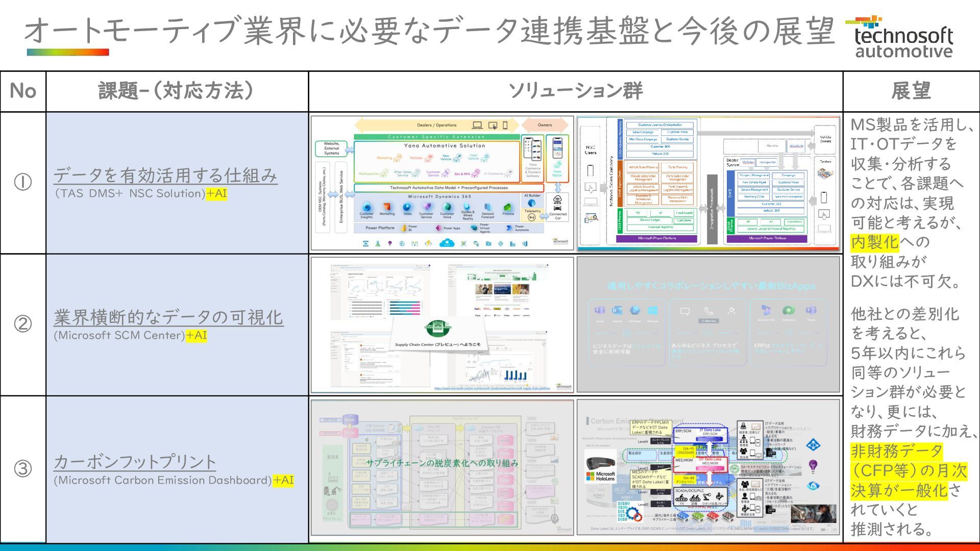Click the 5年以内にこれら text in 展望 column
The width and height of the screenshot is (980, 551).
[908, 353]
